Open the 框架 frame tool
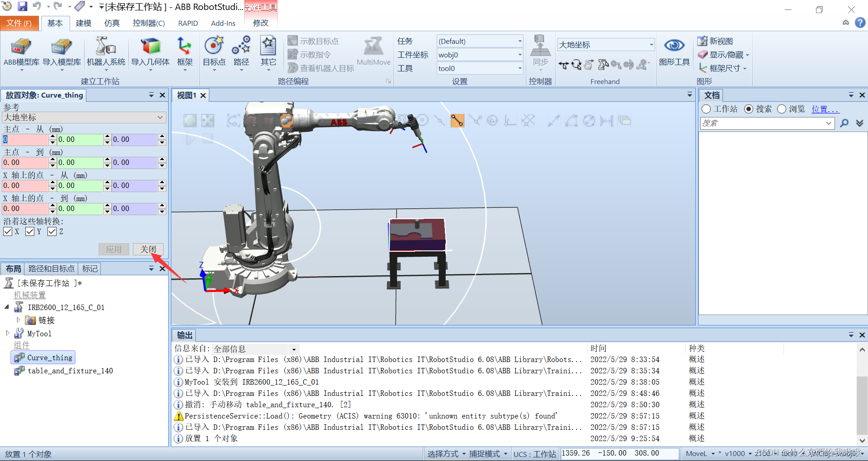 (x=184, y=53)
